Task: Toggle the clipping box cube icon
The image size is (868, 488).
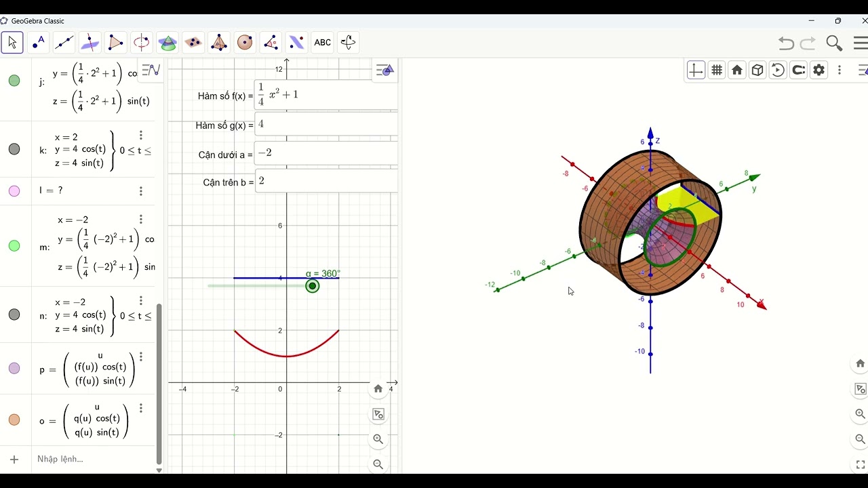Action: pos(757,70)
